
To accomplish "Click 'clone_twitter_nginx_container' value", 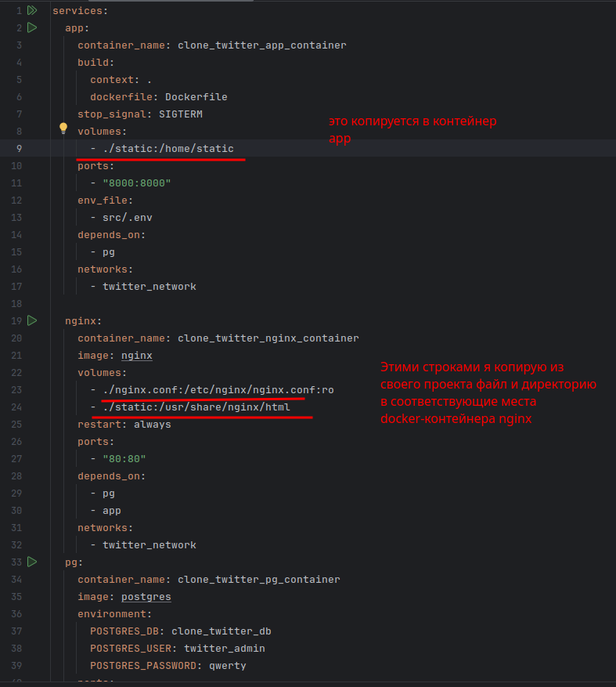I will (x=268, y=338).
